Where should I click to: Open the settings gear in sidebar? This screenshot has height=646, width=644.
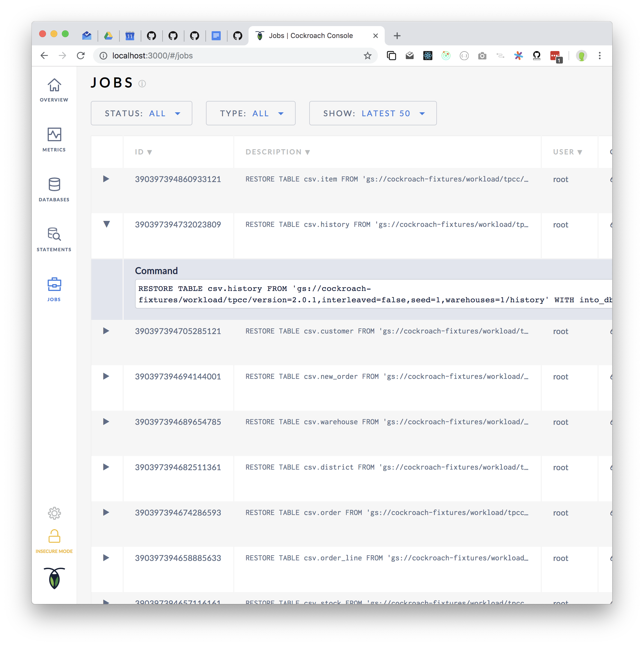click(54, 513)
